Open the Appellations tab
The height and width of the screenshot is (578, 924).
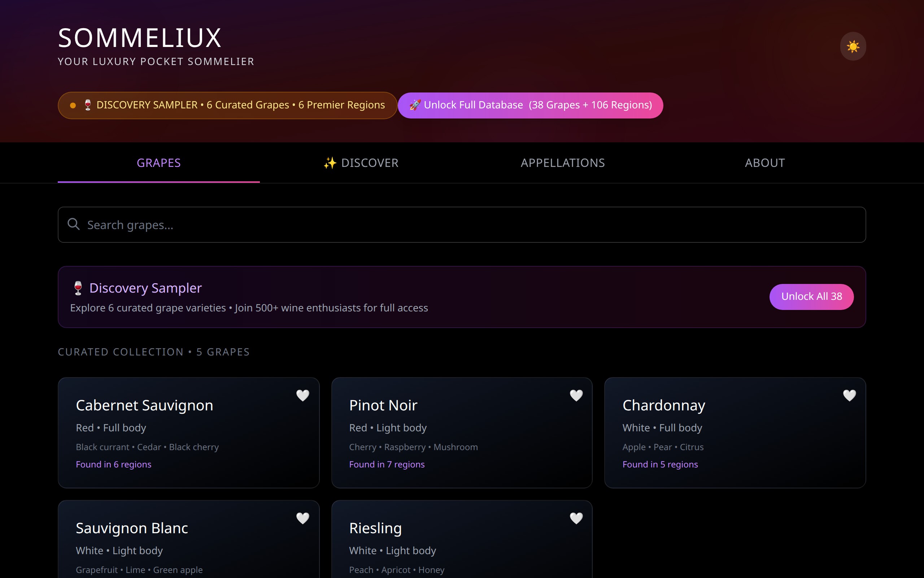point(563,163)
